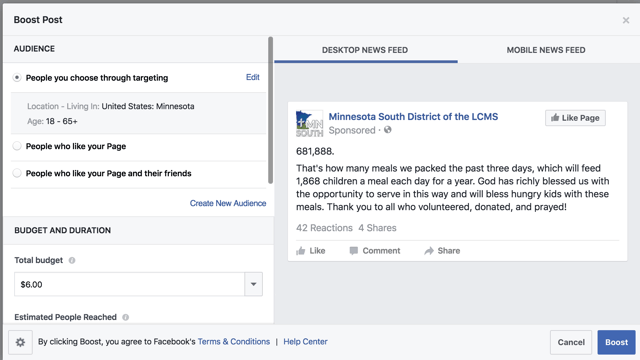Click the Comment speech bubble icon
The height and width of the screenshot is (360, 640).
pos(353,251)
